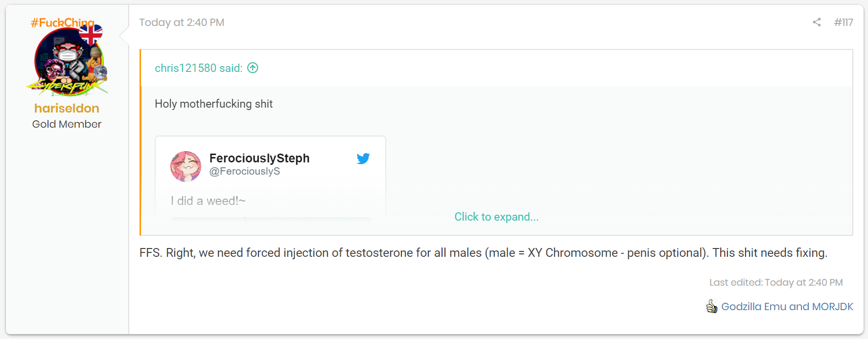This screenshot has height=339, width=868.
Task: Click the Godzilla Emu reaction name
Action: coord(754,307)
